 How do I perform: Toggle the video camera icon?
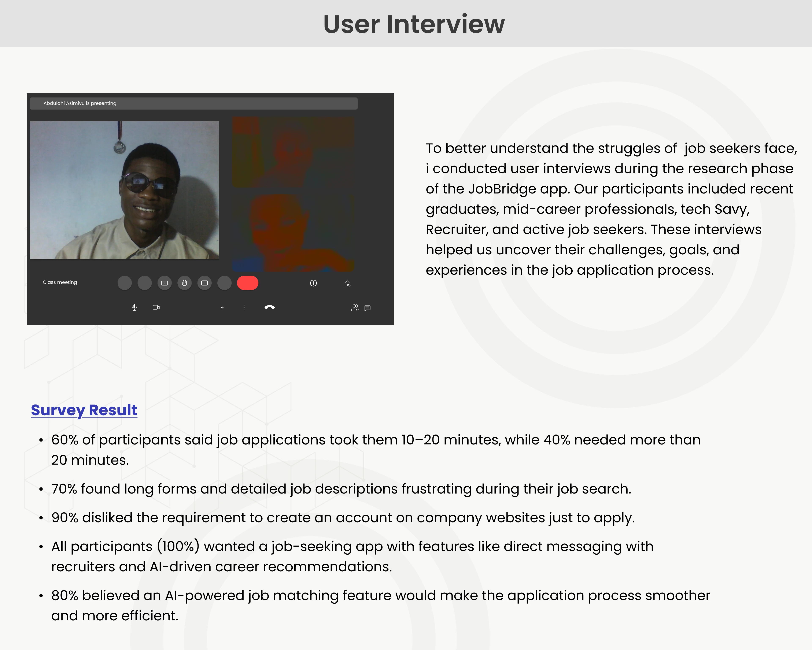coord(156,308)
